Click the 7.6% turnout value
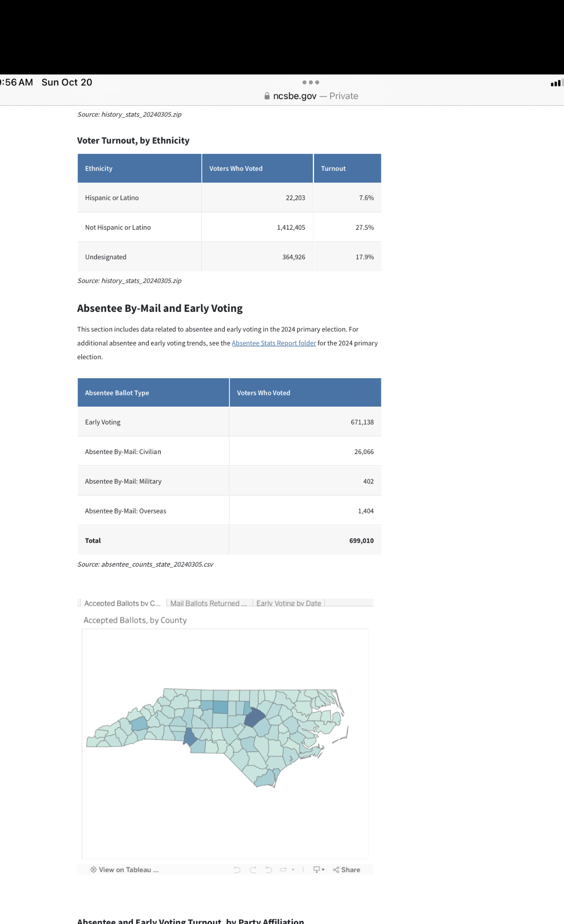Screen dimensions: 564x924 [366, 198]
